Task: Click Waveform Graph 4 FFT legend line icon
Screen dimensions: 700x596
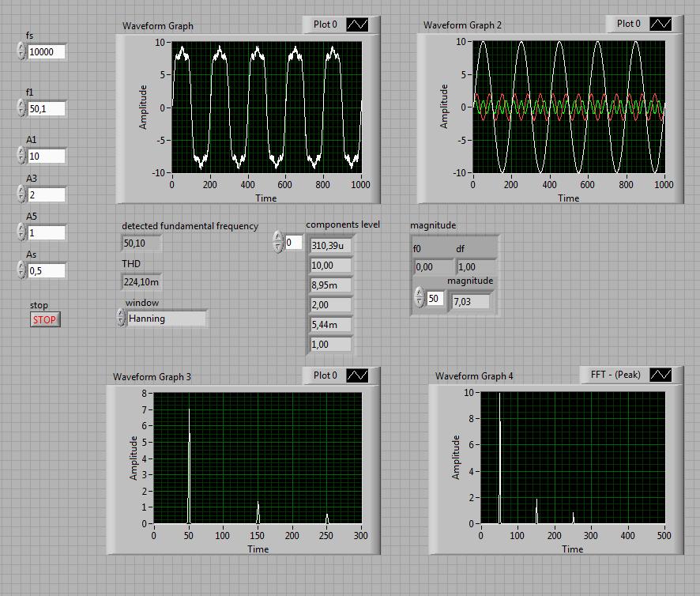Action: coord(660,375)
